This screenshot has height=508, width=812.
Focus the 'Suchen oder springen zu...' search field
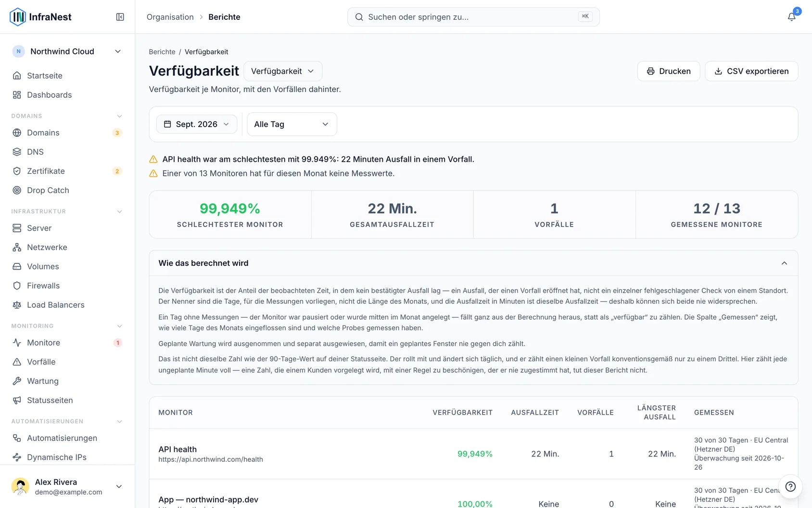click(x=473, y=17)
